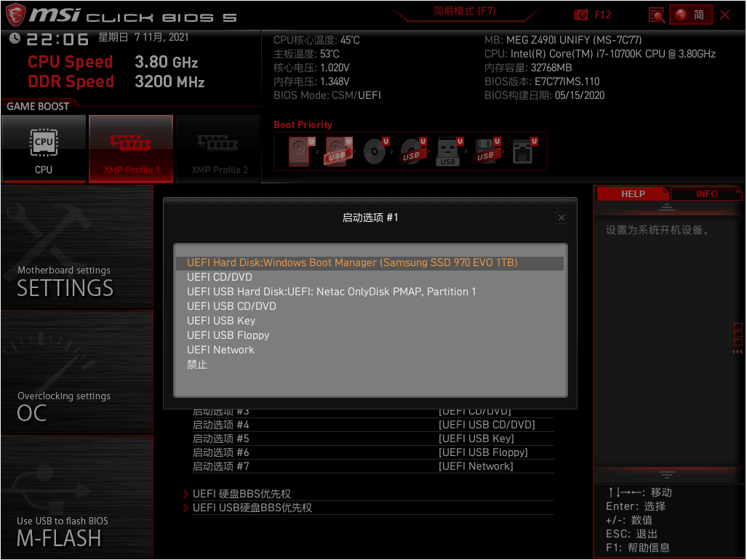Image resolution: width=747 pixels, height=560 pixels.
Task: Switch to the INFO tab
Action: click(706, 193)
